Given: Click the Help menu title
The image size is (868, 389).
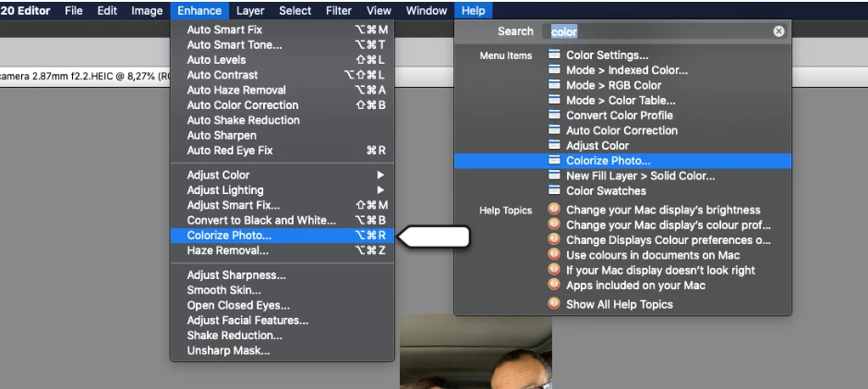Looking at the screenshot, I should (473, 10).
